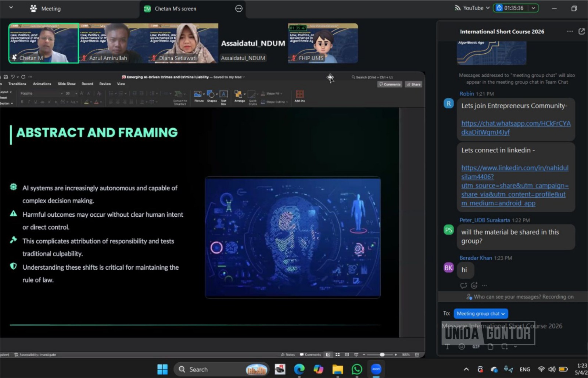Select the FHIP UMS participant tile
The height and width of the screenshot is (378, 588).
323,43
